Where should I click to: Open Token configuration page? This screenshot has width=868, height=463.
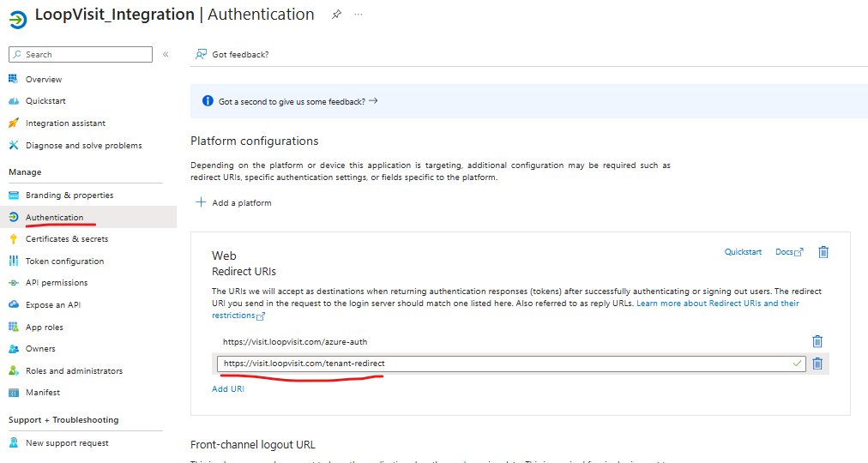(65, 261)
